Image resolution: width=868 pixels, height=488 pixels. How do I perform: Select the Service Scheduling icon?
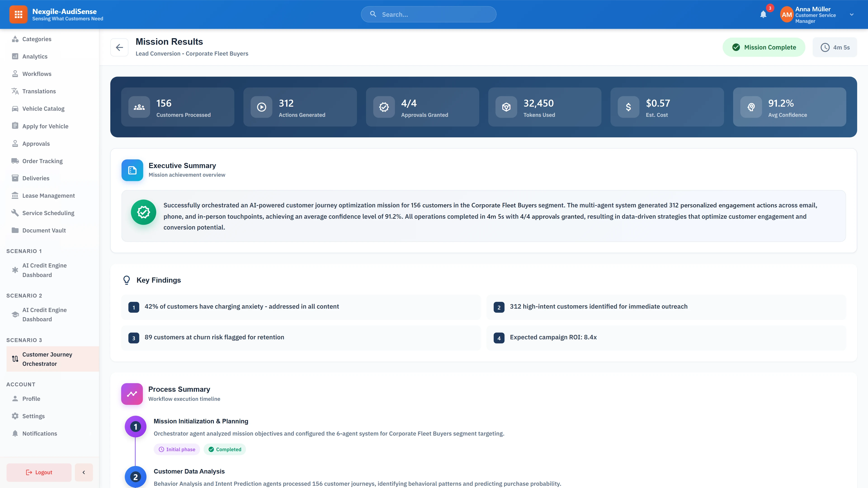(15, 213)
